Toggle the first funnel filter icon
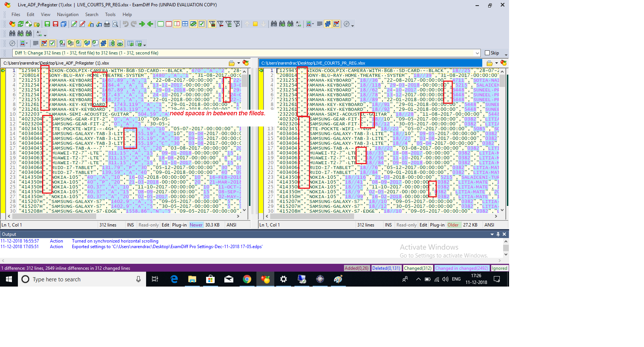The image size is (644, 347). point(212,24)
